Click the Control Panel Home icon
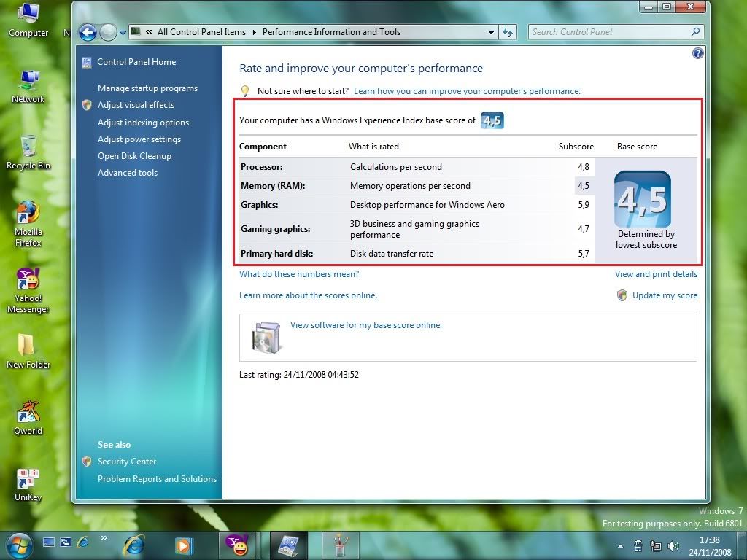 tap(87, 63)
